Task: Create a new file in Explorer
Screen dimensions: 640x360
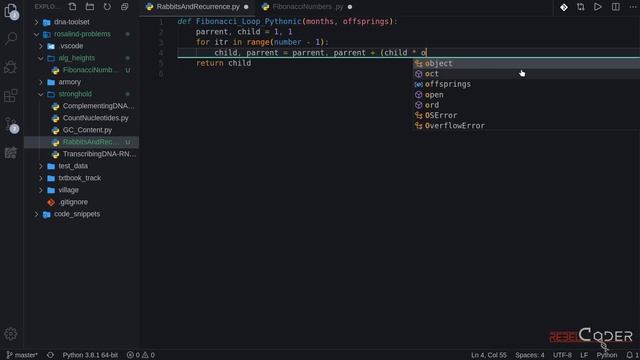Action: pos(73,7)
